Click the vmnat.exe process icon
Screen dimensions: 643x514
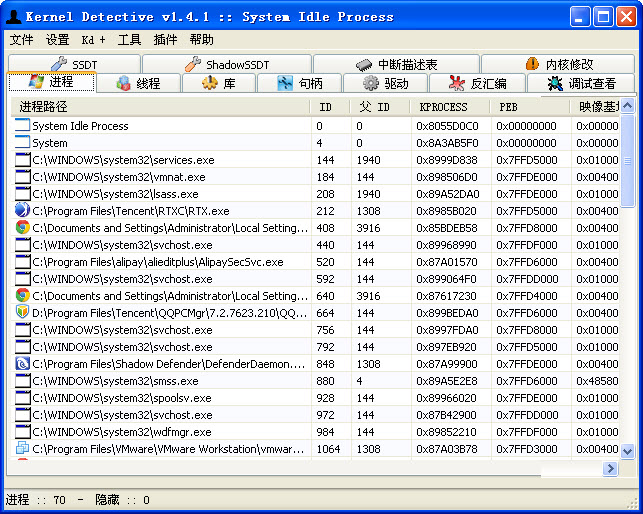[x=23, y=176]
